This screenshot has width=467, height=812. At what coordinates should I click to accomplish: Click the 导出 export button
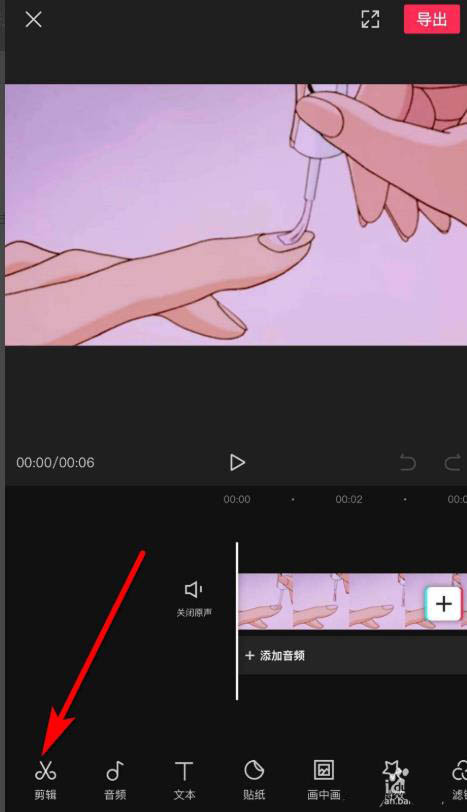click(x=431, y=20)
